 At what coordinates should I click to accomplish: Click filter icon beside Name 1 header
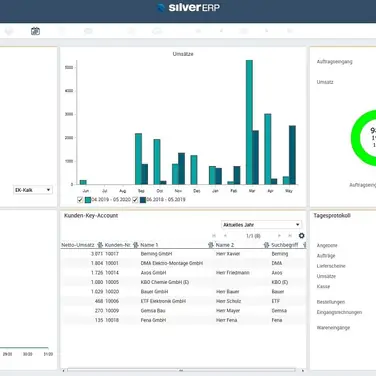[211, 245]
